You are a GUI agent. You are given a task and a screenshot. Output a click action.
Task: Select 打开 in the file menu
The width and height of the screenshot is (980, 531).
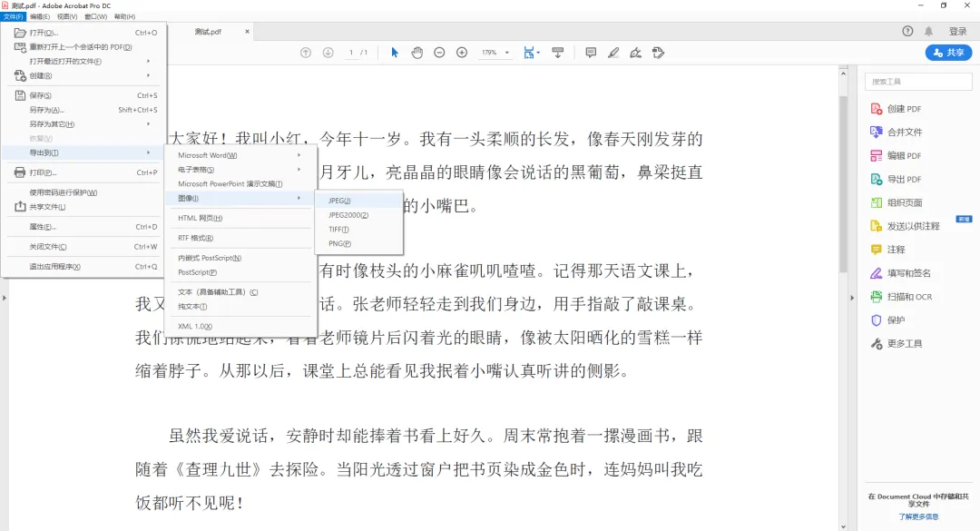click(83, 33)
